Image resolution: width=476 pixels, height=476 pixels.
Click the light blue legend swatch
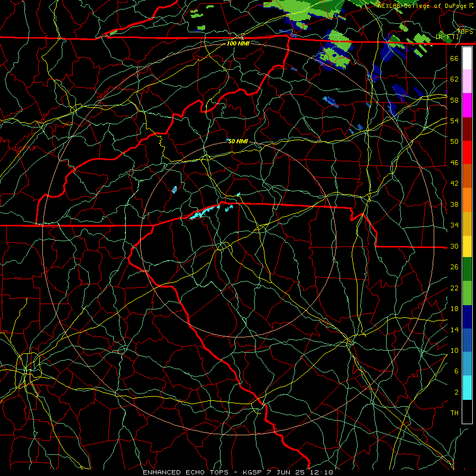point(467,364)
